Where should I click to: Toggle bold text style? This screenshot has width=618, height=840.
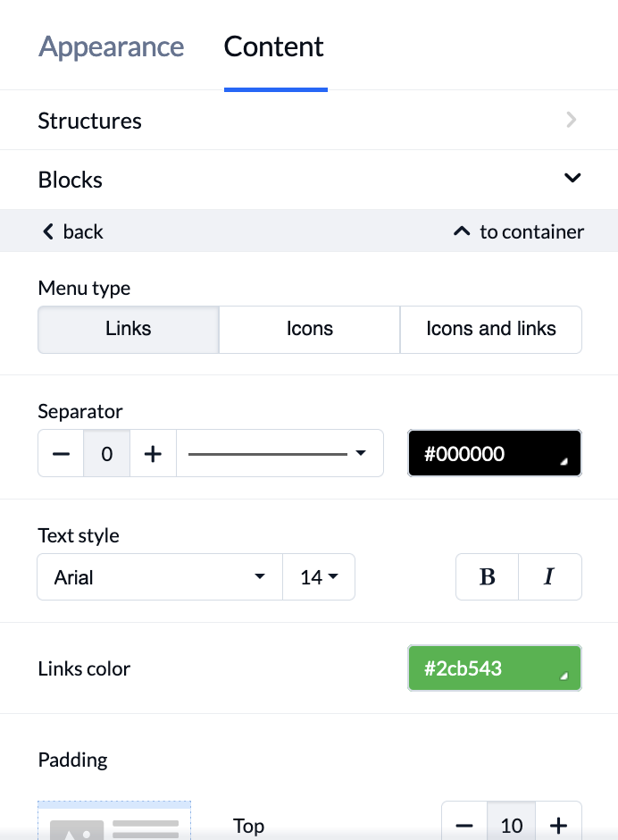[487, 577]
